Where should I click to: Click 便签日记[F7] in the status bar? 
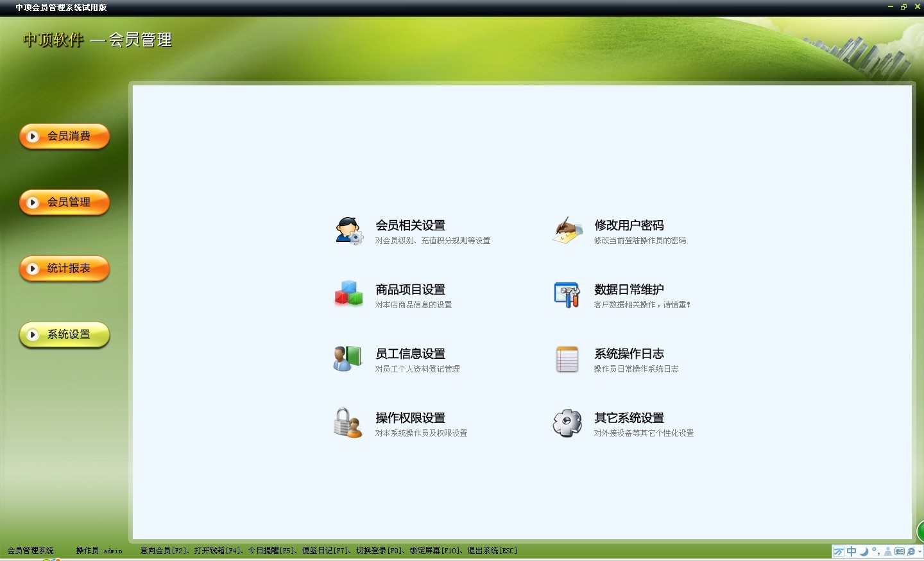click(325, 551)
